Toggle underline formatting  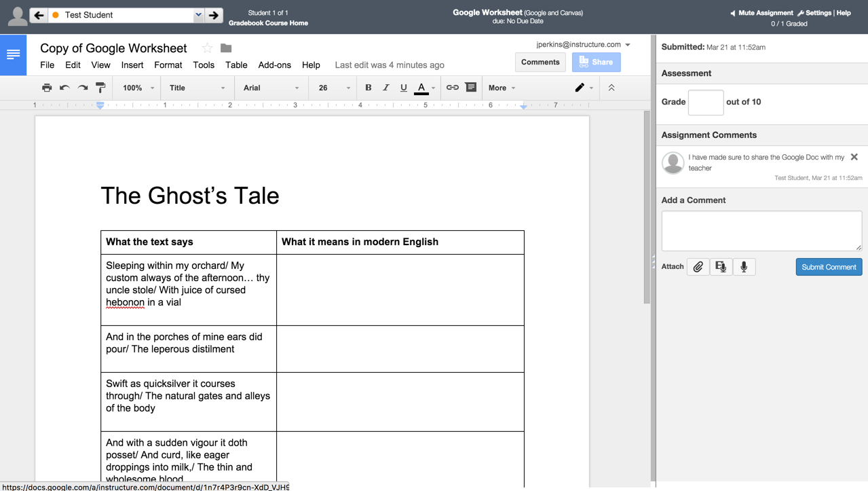click(403, 88)
